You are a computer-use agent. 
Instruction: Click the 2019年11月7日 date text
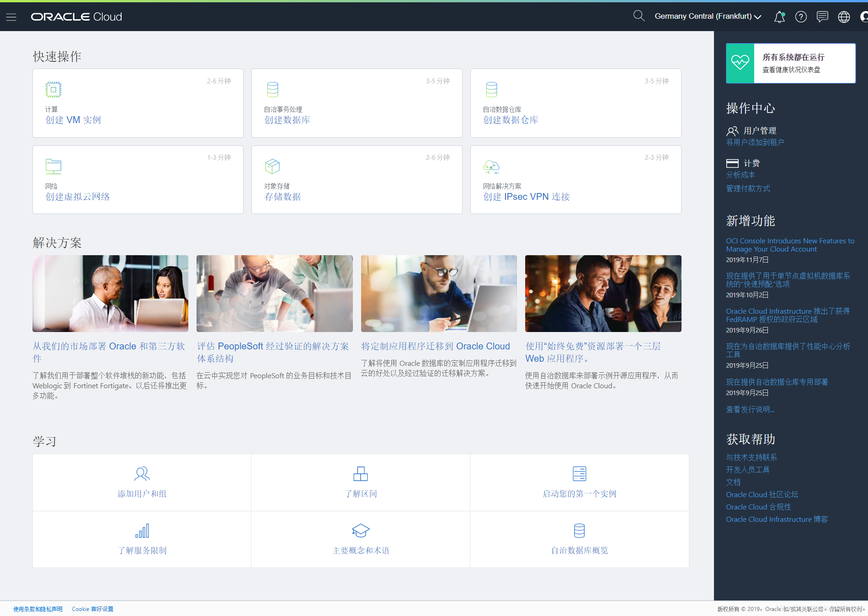coord(747,260)
